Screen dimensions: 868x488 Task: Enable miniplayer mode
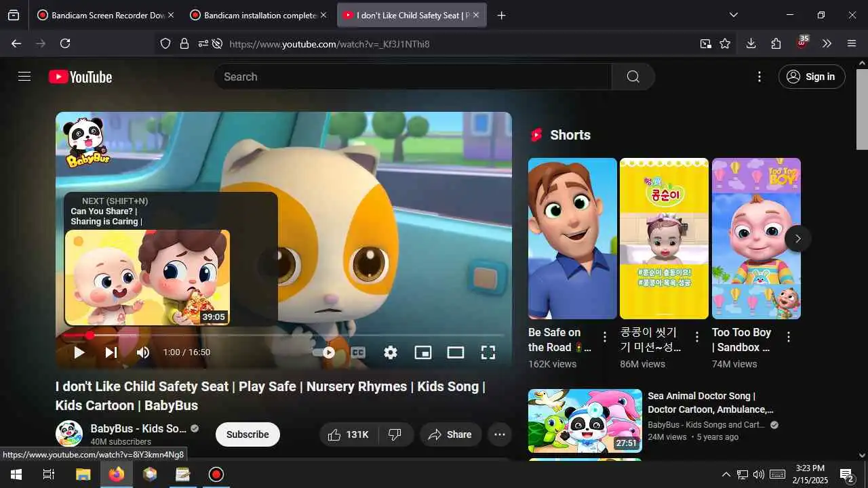[x=423, y=352]
